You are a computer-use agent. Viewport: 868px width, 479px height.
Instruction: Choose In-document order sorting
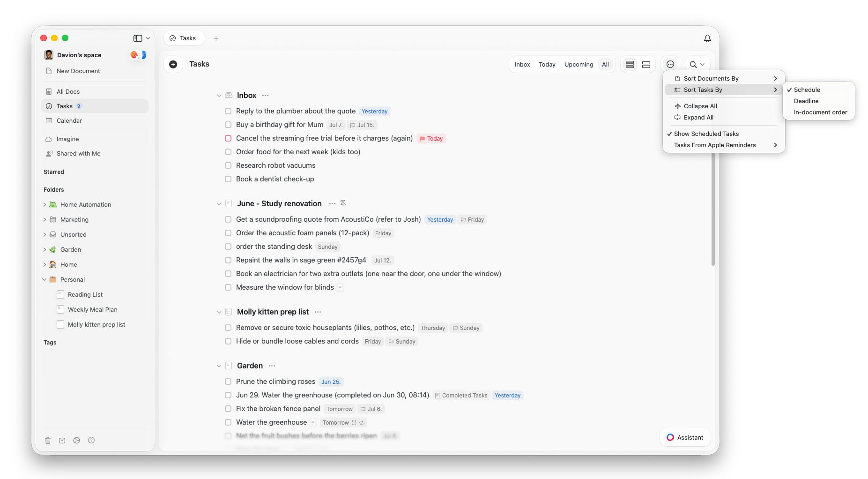(819, 112)
